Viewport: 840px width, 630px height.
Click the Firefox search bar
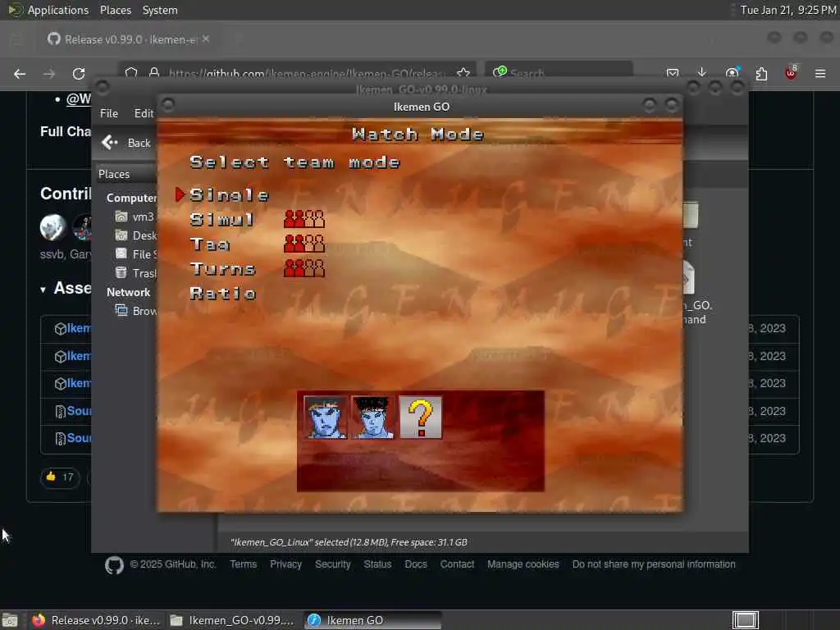[559, 72]
